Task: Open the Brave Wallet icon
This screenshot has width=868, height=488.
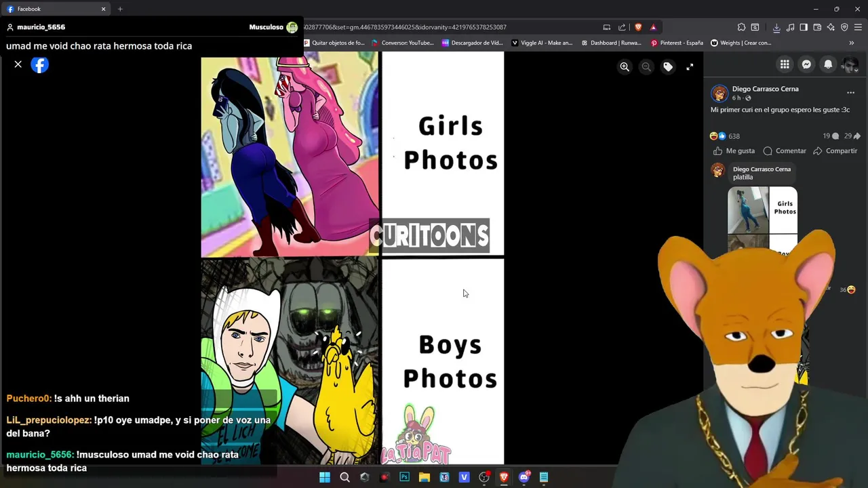Action: point(817,27)
